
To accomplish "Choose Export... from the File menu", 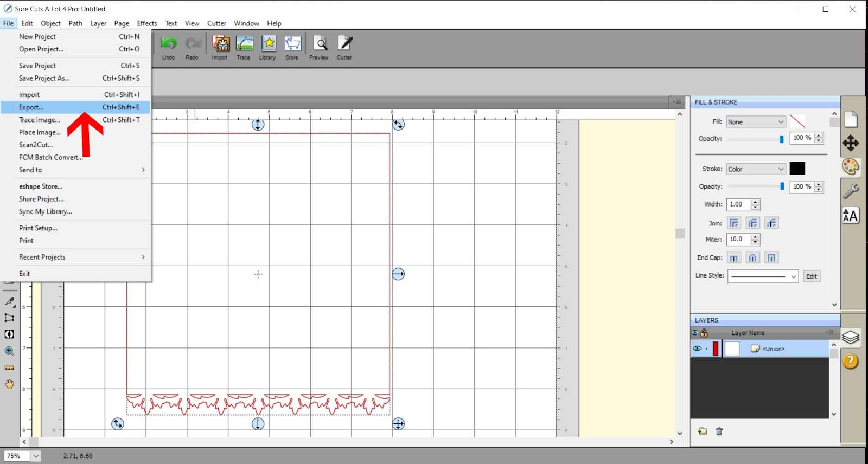I will [x=76, y=107].
